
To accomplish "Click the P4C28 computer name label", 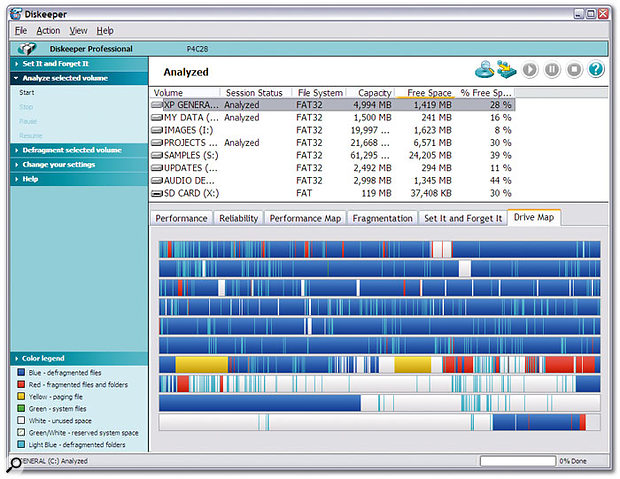I will [x=197, y=49].
